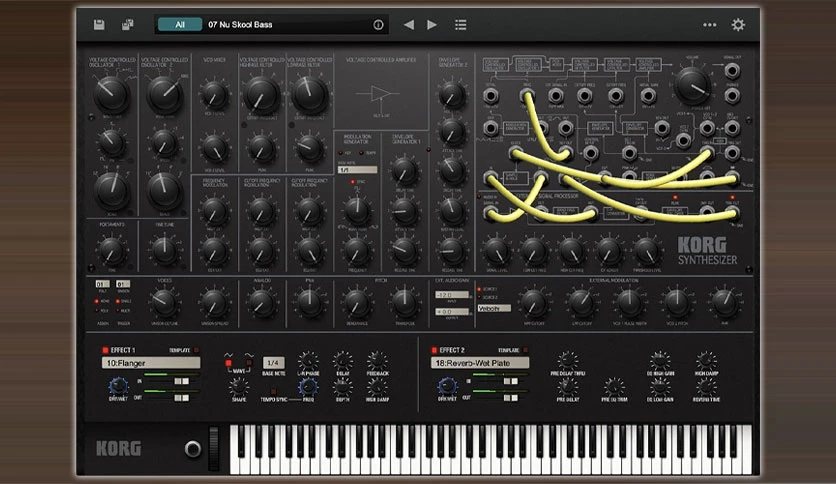Click the ESP Threshold Level knob
The width and height of the screenshot is (836, 484).
[647, 251]
